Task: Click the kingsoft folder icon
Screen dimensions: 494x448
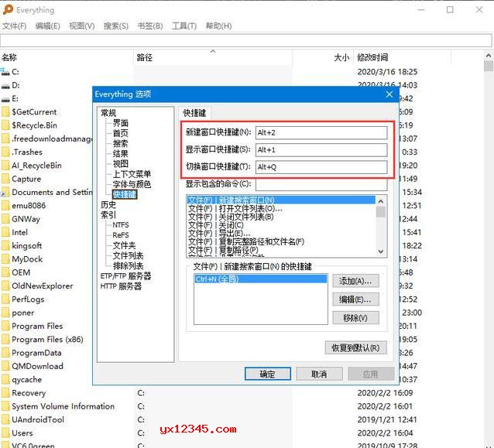Action: 5,246
